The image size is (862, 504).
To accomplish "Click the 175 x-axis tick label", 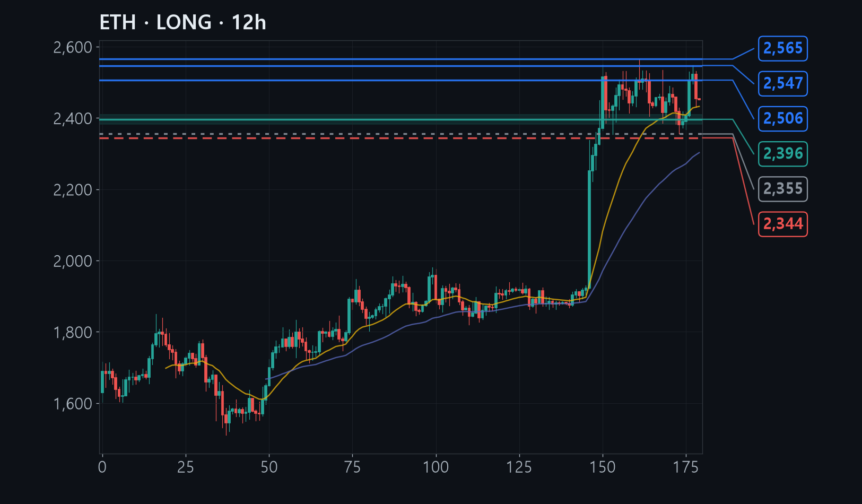I will tap(686, 467).
